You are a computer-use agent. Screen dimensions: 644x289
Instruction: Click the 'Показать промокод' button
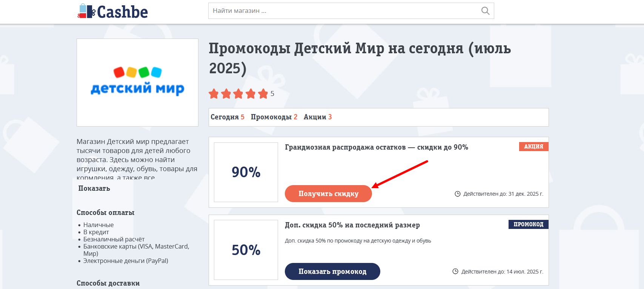[332, 271]
